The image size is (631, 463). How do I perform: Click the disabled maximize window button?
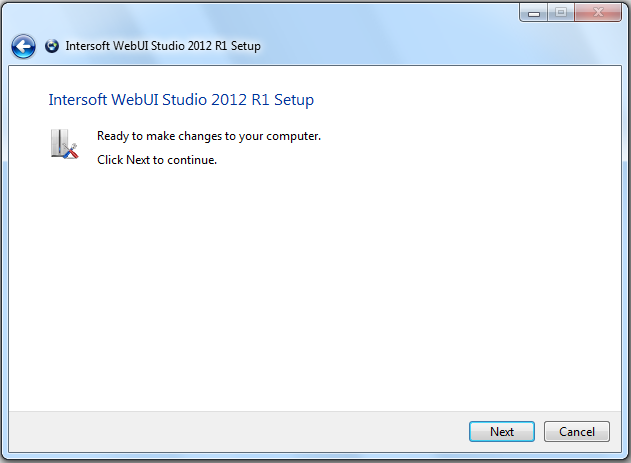coord(560,12)
